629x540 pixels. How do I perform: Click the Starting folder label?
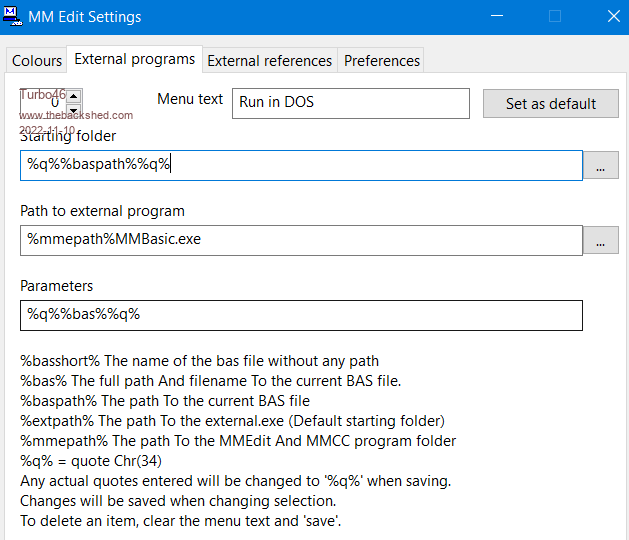(x=68, y=136)
